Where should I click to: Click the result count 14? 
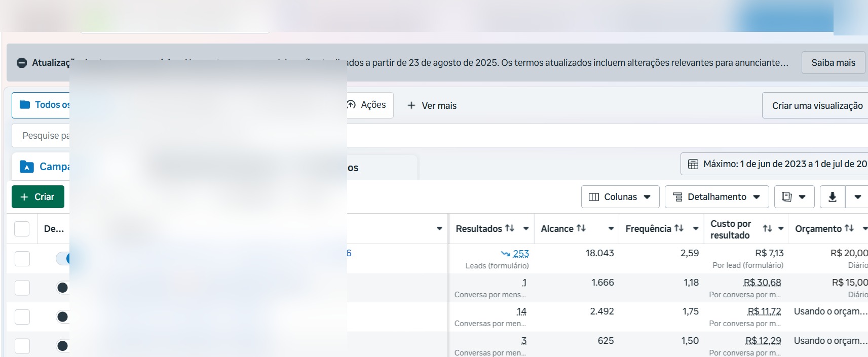pyautogui.click(x=521, y=311)
